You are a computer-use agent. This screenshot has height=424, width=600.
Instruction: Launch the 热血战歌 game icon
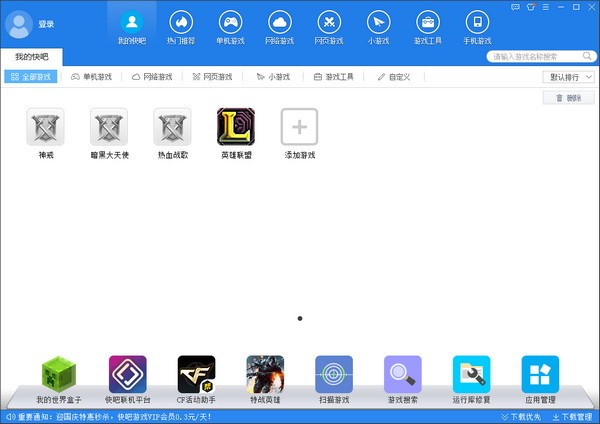[173, 127]
